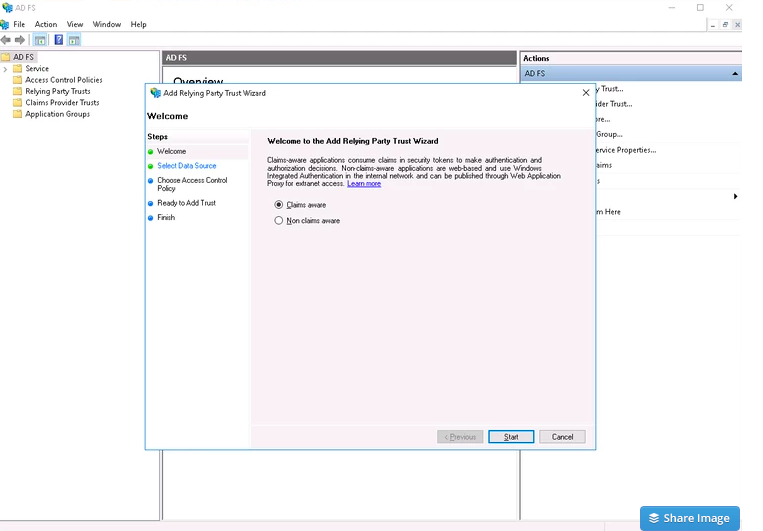The image size is (763, 531).
Task: Click the Share Image layers icon
Action: point(654,518)
